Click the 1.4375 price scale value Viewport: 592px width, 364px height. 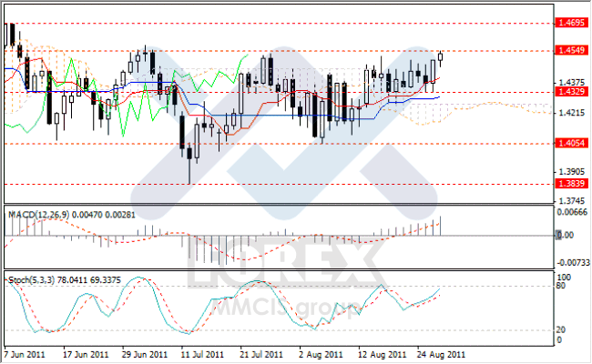(x=572, y=82)
